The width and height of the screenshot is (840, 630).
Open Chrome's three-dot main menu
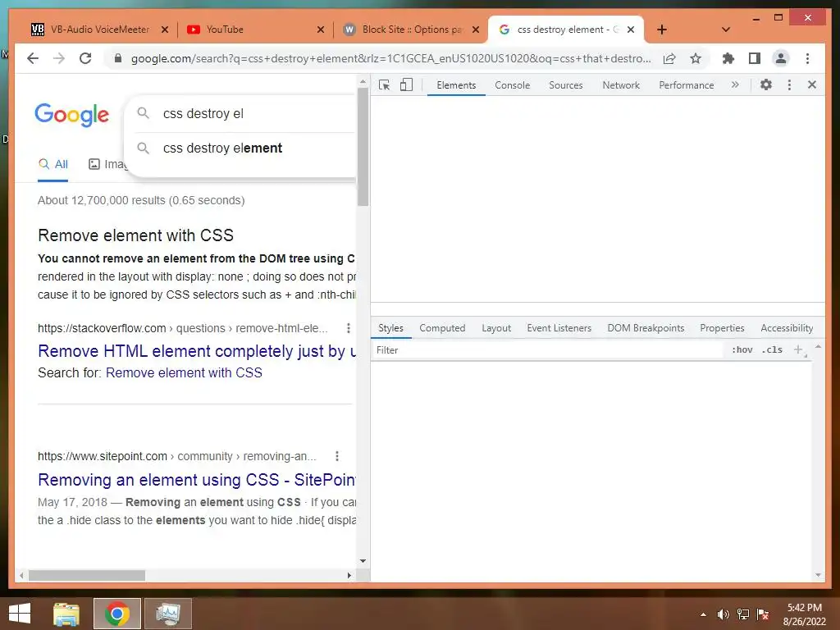(x=807, y=58)
